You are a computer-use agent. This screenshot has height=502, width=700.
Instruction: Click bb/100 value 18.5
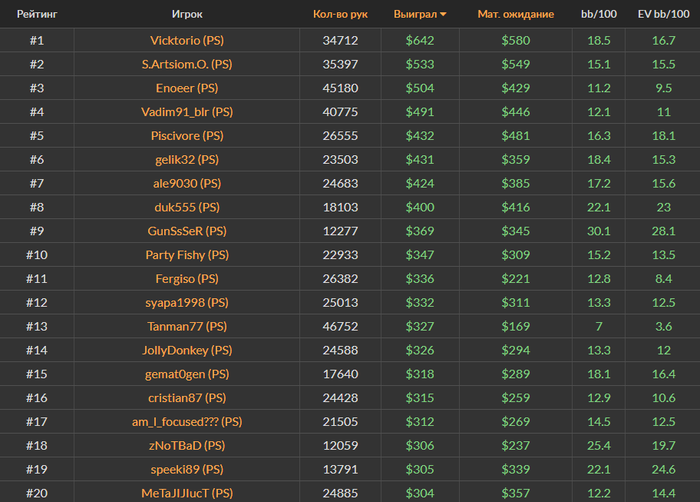pos(599,41)
